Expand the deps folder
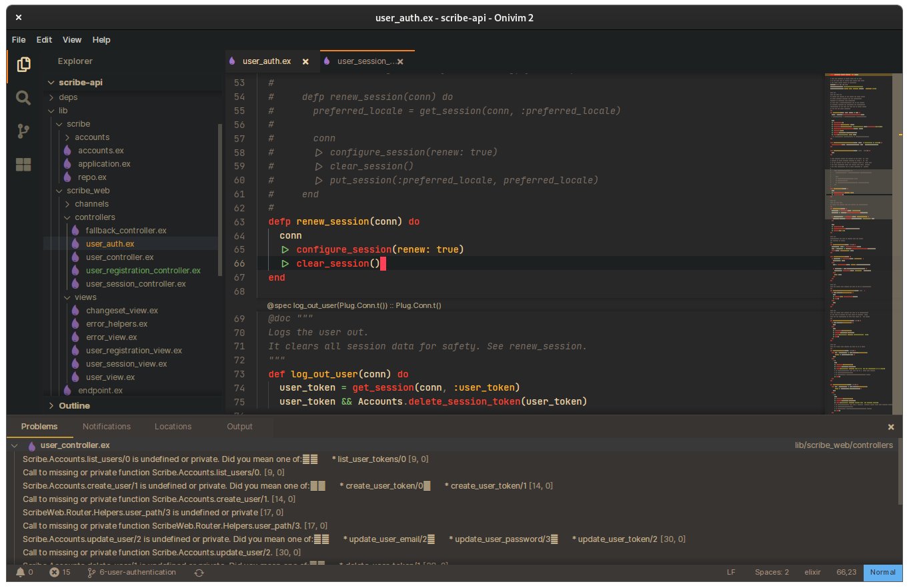Viewport: 909px width, 588px height. click(x=51, y=97)
